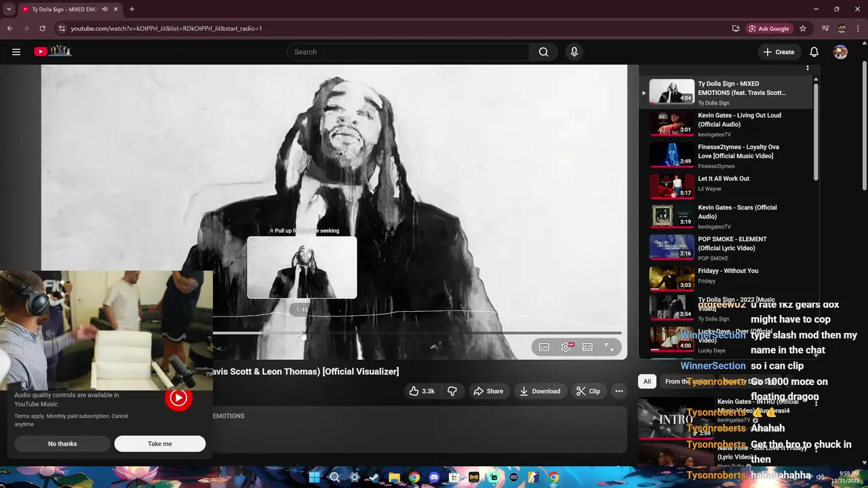Share the video
Screen dimensions: 868x488
pyautogui.click(x=488, y=391)
